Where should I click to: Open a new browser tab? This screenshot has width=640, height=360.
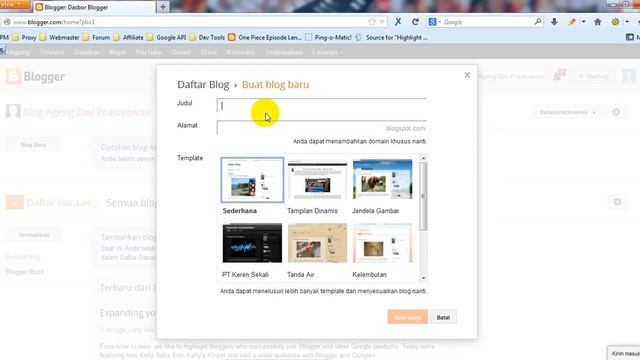[163, 7]
